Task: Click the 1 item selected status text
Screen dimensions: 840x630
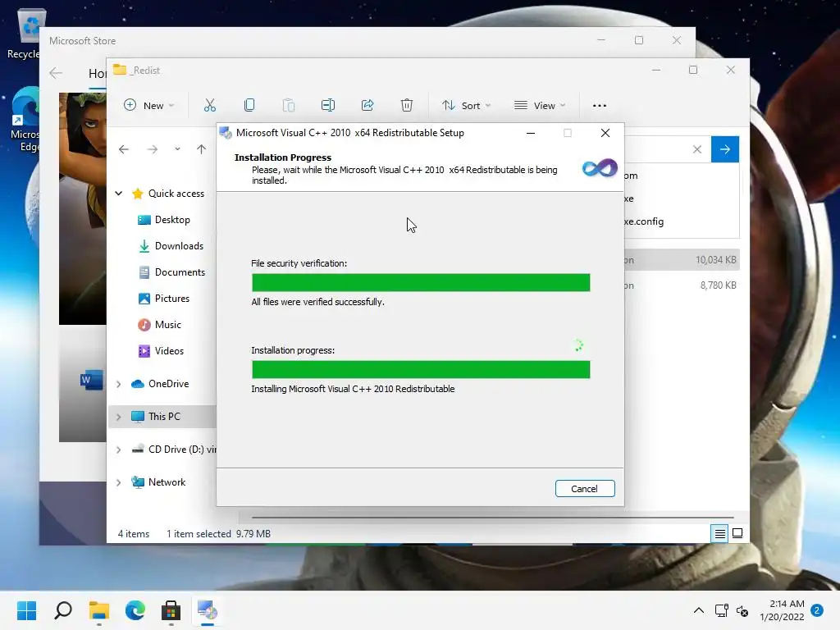Action: point(199,533)
